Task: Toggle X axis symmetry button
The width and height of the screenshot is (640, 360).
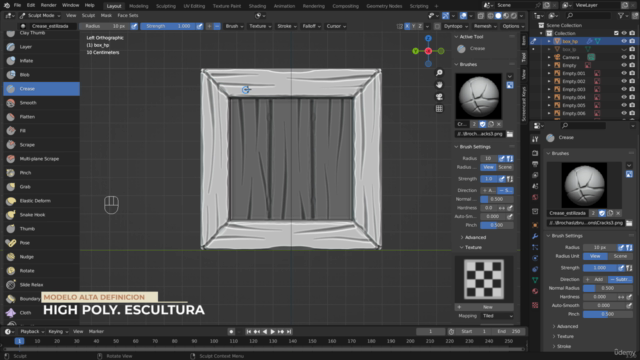Action: 407,26
